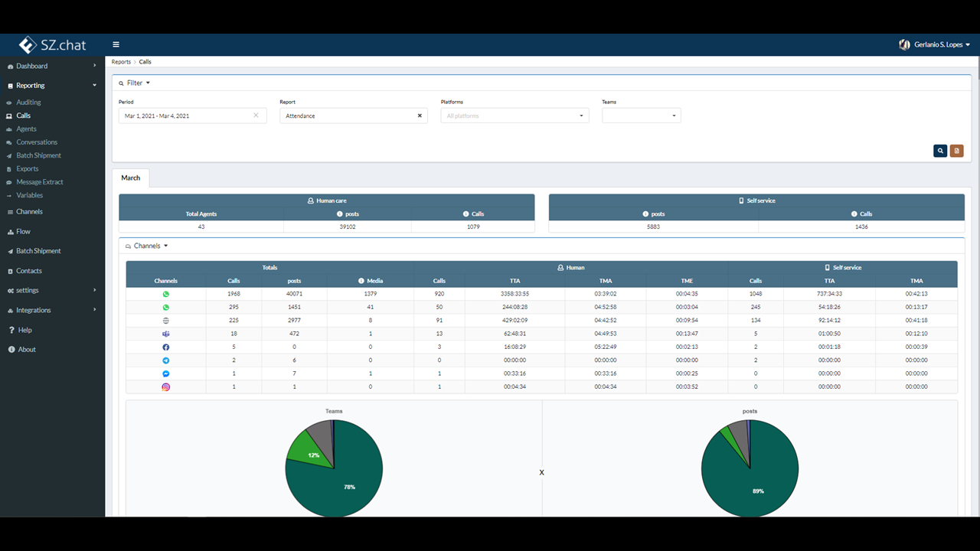Click the dark blue search button
Image resolution: width=980 pixels, height=551 pixels.
click(x=940, y=151)
